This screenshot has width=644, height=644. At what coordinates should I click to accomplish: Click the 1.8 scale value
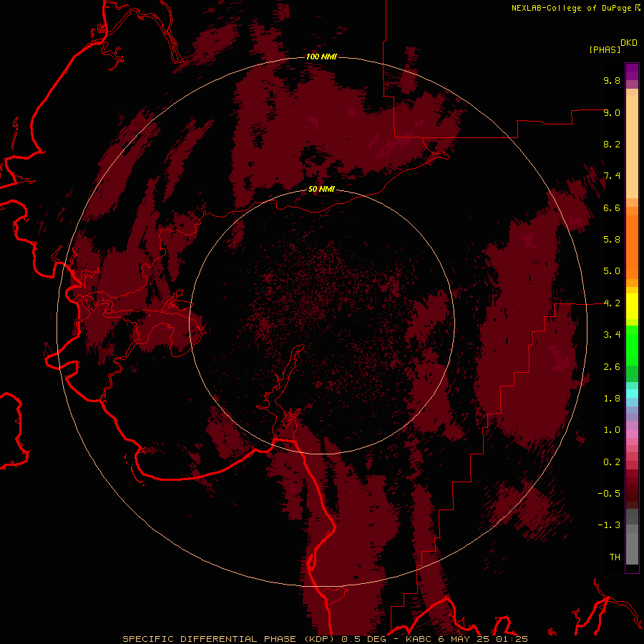pos(612,399)
